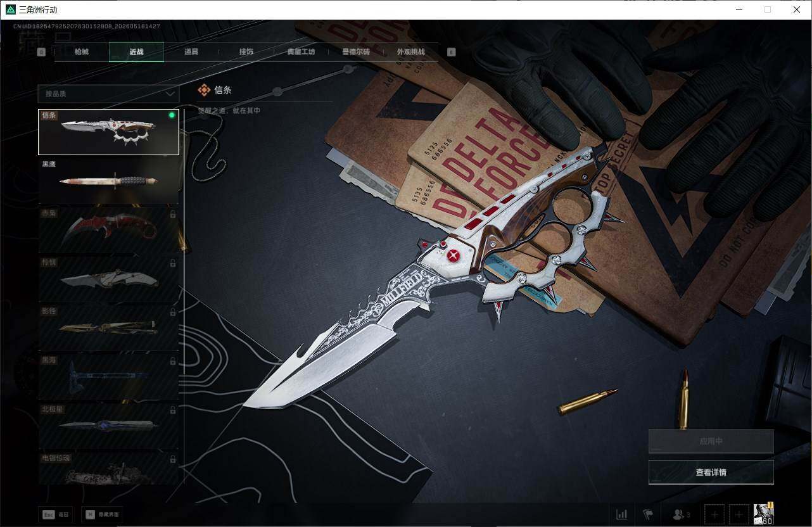Click the lock icon on 影锋
The height and width of the screenshot is (527, 812).
click(173, 312)
